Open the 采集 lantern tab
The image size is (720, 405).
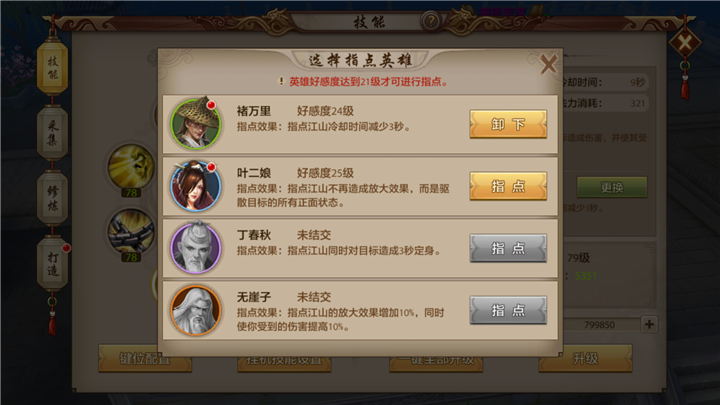click(x=52, y=133)
